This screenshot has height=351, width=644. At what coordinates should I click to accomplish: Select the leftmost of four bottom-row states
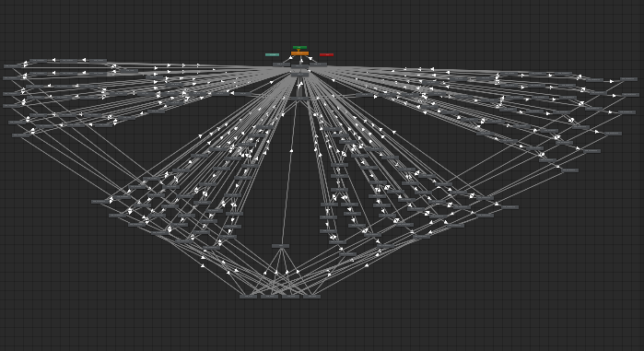tap(249, 297)
